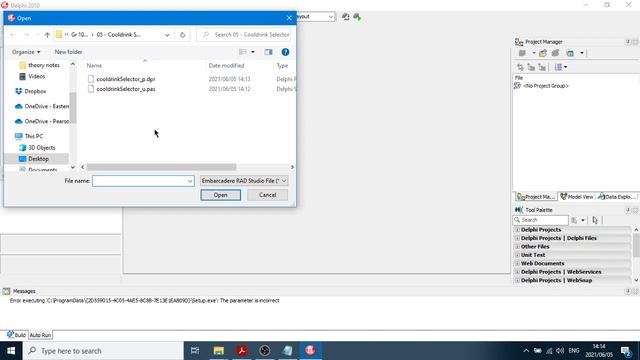Create a New folder
This screenshot has width=640, height=360.
pos(68,52)
